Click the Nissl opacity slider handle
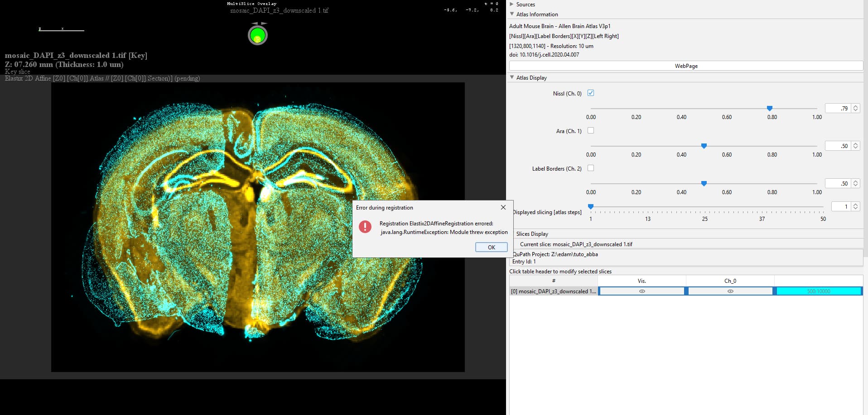 click(x=769, y=108)
